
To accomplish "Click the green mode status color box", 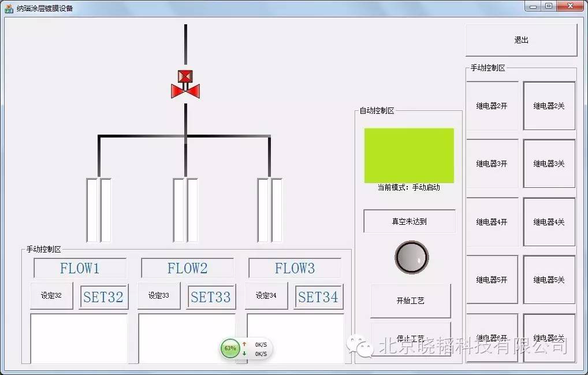I will pyautogui.click(x=409, y=155).
